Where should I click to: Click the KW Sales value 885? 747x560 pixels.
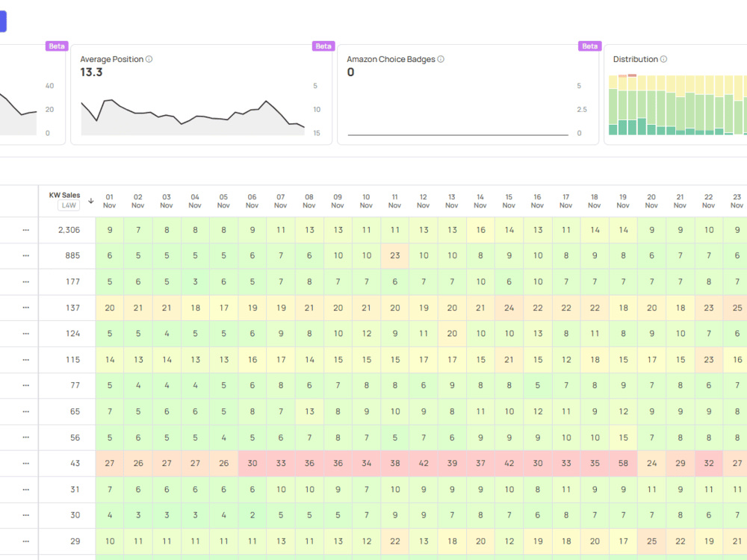click(x=72, y=255)
